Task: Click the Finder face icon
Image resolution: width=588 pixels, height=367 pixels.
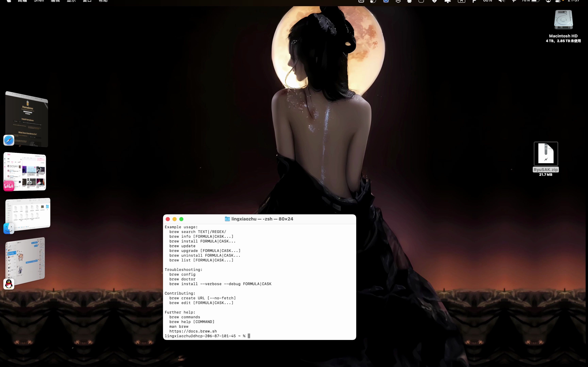Action: click(9, 228)
